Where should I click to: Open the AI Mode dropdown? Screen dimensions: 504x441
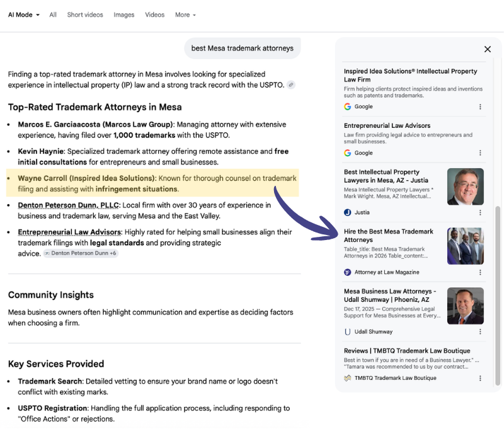tap(23, 14)
